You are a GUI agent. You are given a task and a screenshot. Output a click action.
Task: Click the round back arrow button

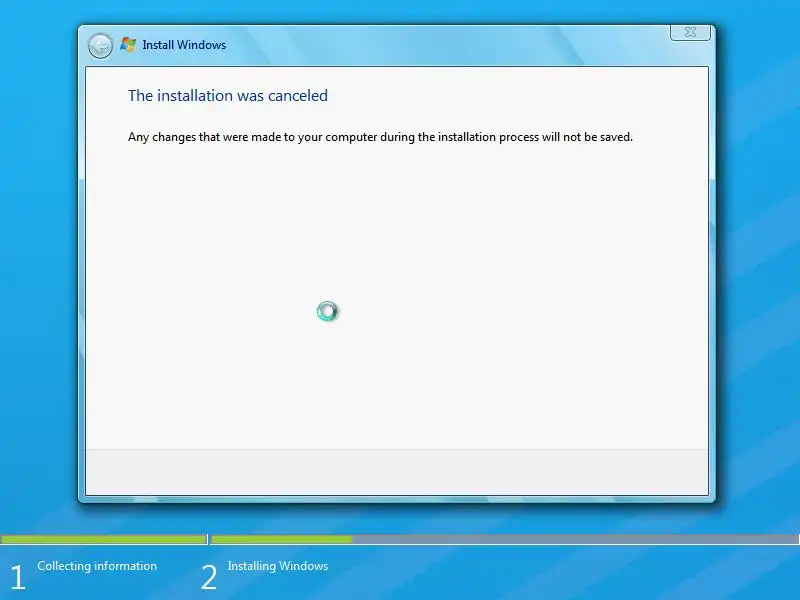(100, 46)
